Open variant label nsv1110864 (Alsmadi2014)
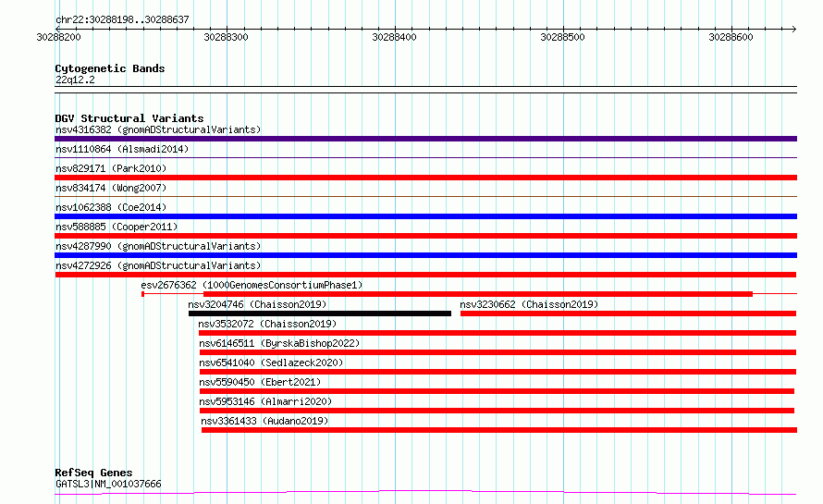Screen dimensions: 823x504 click(x=122, y=149)
